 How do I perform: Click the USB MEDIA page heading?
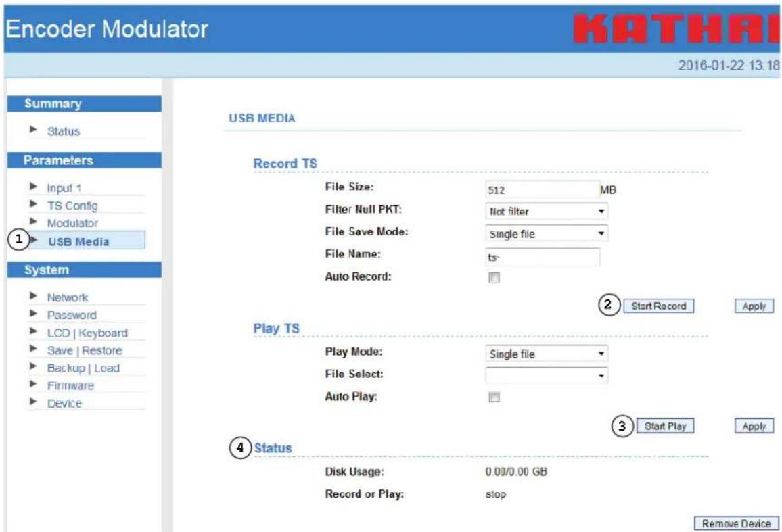coord(262,118)
